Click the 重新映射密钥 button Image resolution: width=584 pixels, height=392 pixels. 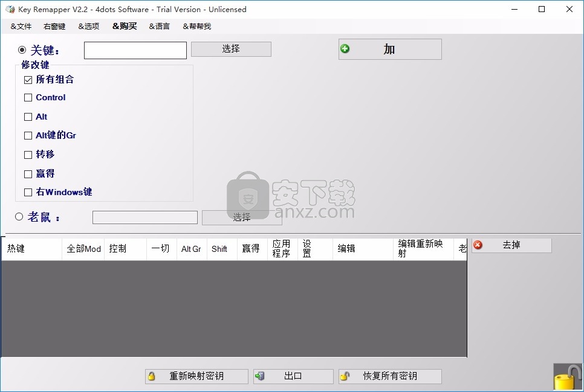(196, 376)
